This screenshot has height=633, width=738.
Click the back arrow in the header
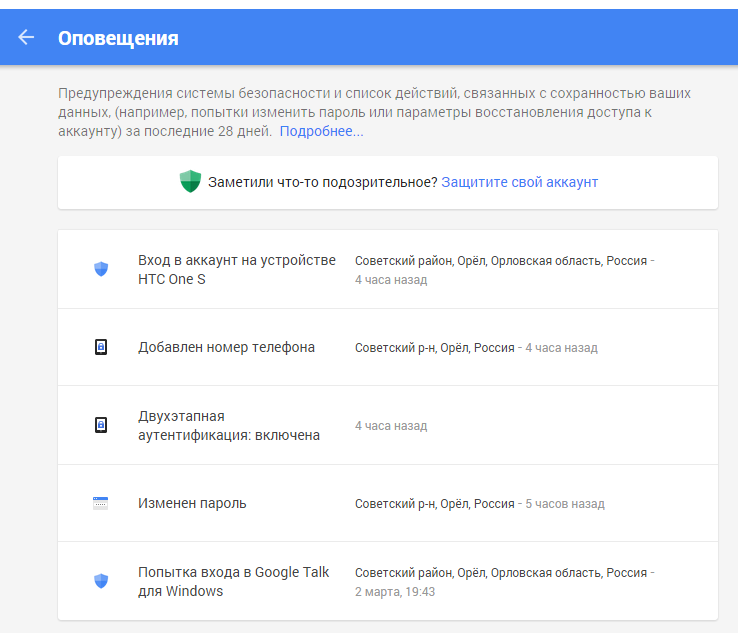click(x=26, y=38)
